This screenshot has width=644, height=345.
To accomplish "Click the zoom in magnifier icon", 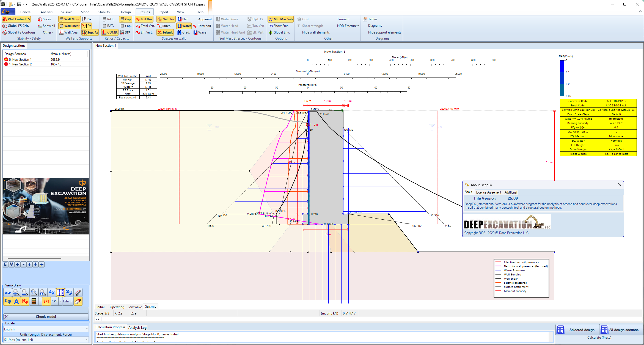I will point(16,292).
